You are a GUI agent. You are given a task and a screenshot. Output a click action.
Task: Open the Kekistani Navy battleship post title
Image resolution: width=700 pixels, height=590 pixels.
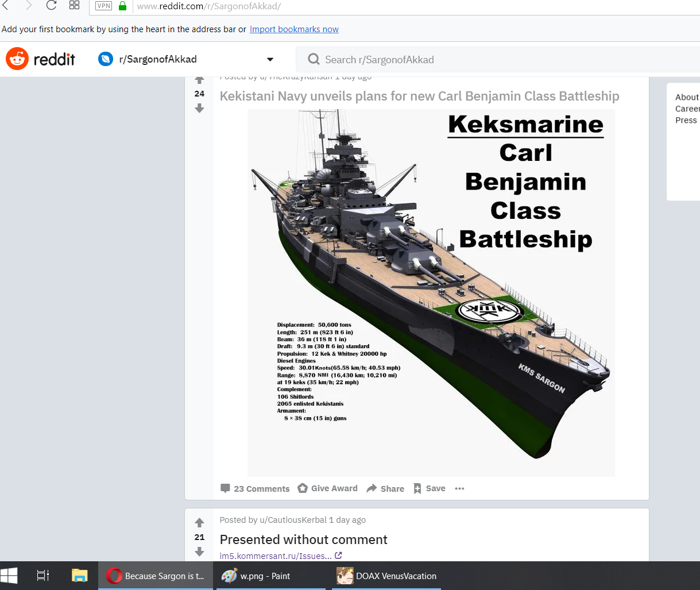click(x=419, y=96)
